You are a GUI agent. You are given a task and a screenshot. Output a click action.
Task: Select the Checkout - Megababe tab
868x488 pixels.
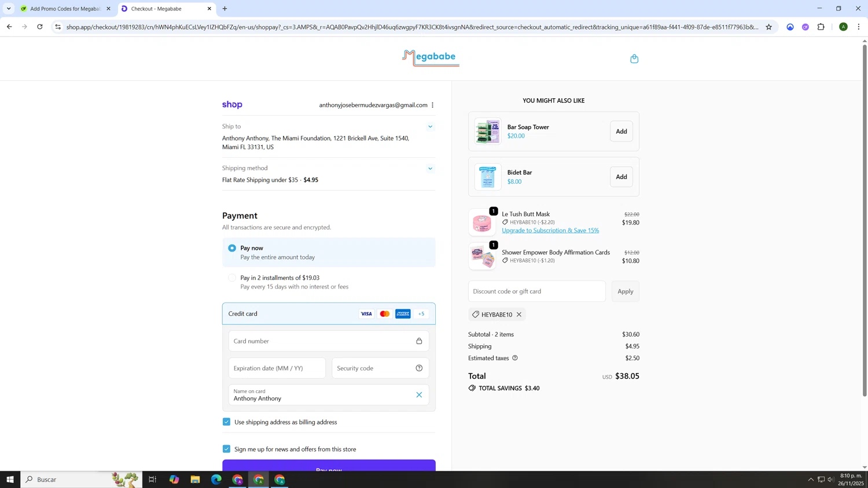[167, 9]
